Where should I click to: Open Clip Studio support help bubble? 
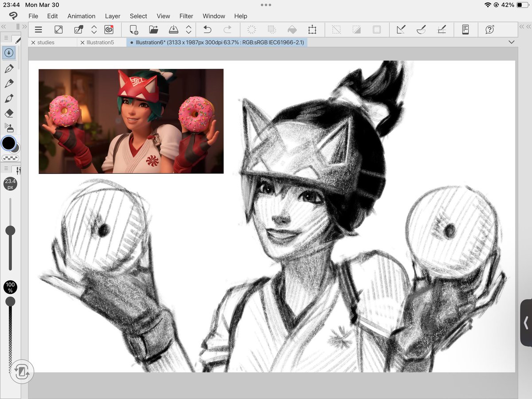[x=489, y=30]
